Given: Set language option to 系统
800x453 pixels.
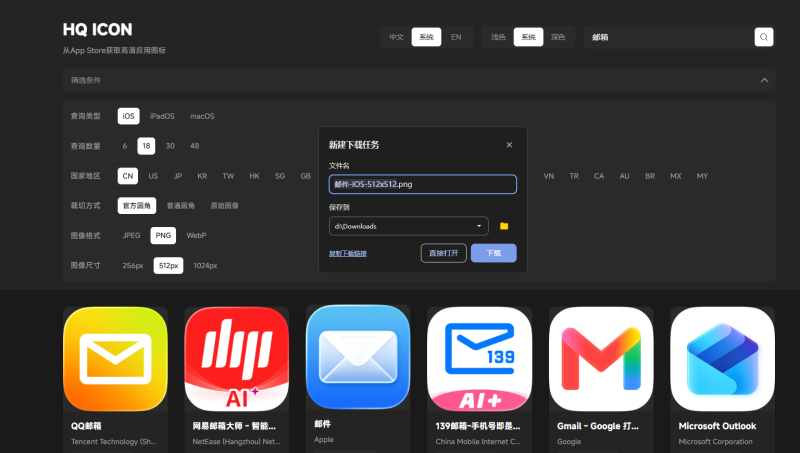Looking at the screenshot, I should coord(427,37).
